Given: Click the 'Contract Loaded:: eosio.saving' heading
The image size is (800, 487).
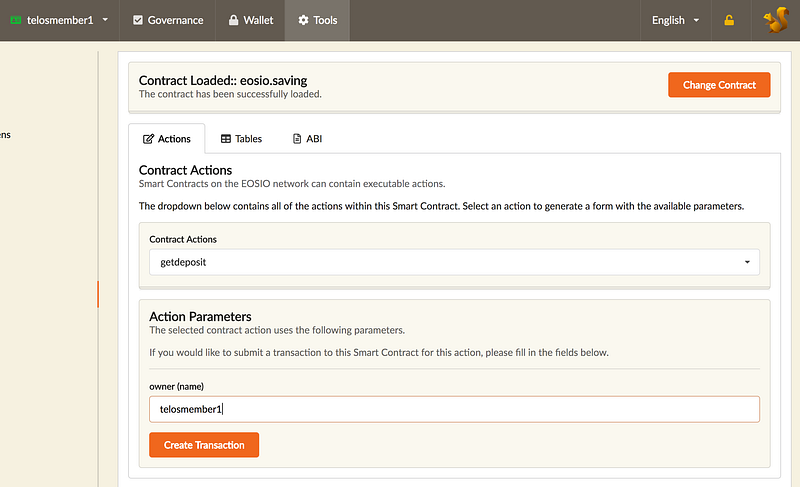Looking at the screenshot, I should click(223, 81).
